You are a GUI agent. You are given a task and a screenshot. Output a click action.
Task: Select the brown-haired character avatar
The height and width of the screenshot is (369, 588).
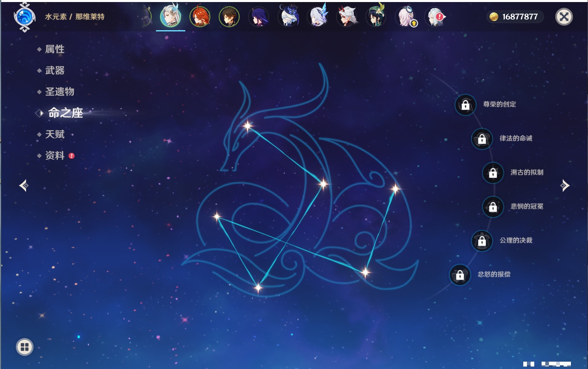(x=229, y=17)
